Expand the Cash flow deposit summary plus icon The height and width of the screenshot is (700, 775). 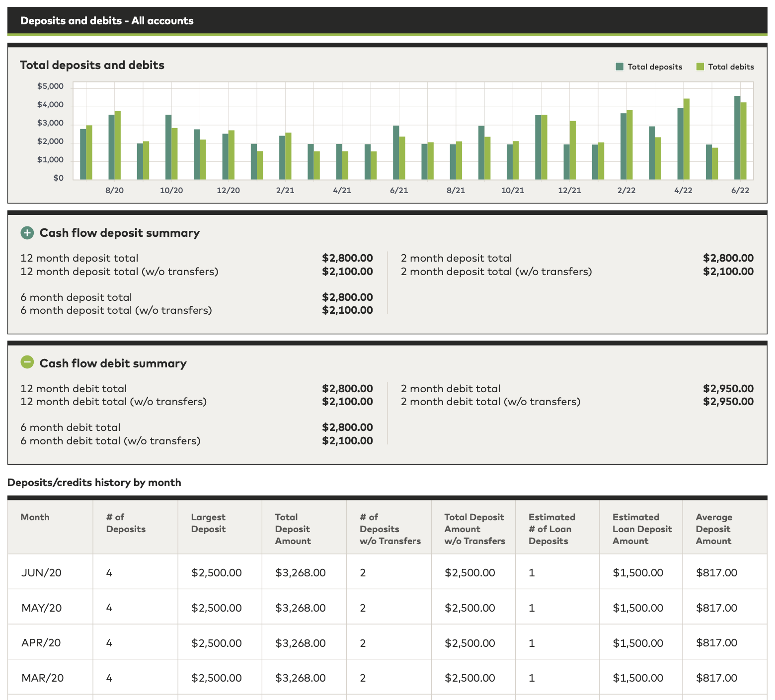[x=27, y=233]
